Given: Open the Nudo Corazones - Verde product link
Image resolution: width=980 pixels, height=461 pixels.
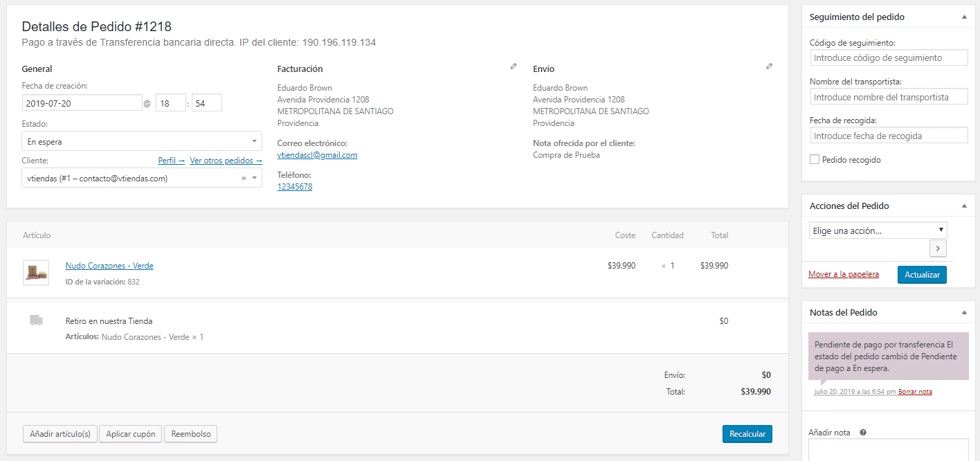Looking at the screenshot, I should (109, 266).
